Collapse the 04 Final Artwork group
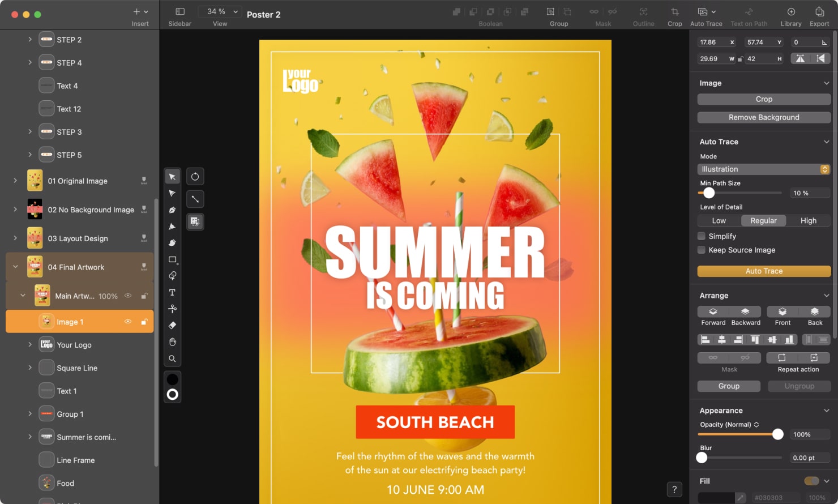838x504 pixels. point(14,267)
